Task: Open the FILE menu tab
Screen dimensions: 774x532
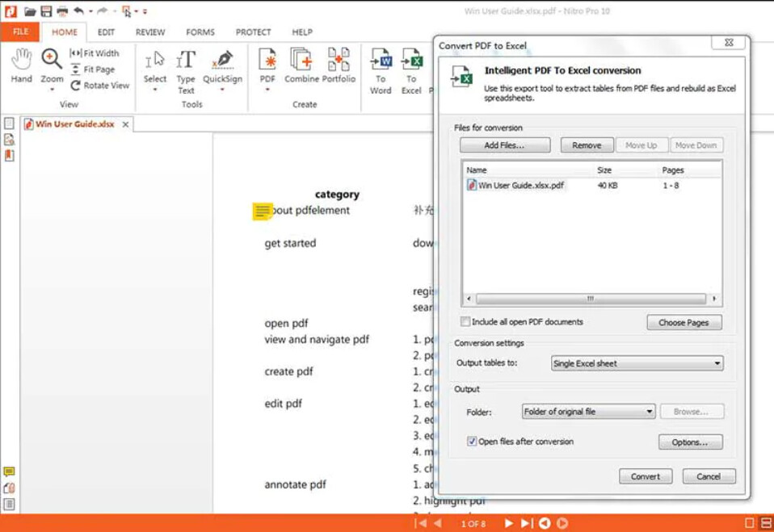Action: pos(20,32)
